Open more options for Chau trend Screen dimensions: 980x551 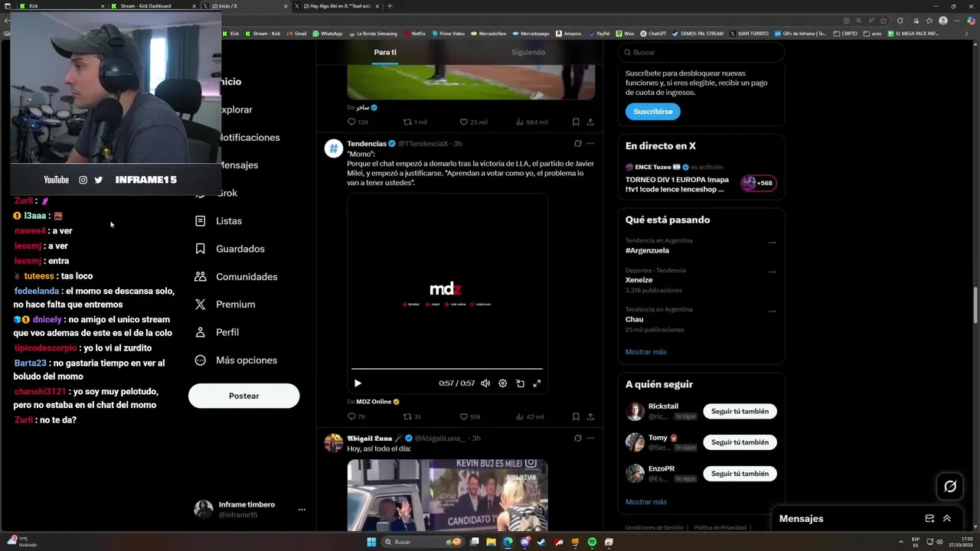tap(772, 311)
